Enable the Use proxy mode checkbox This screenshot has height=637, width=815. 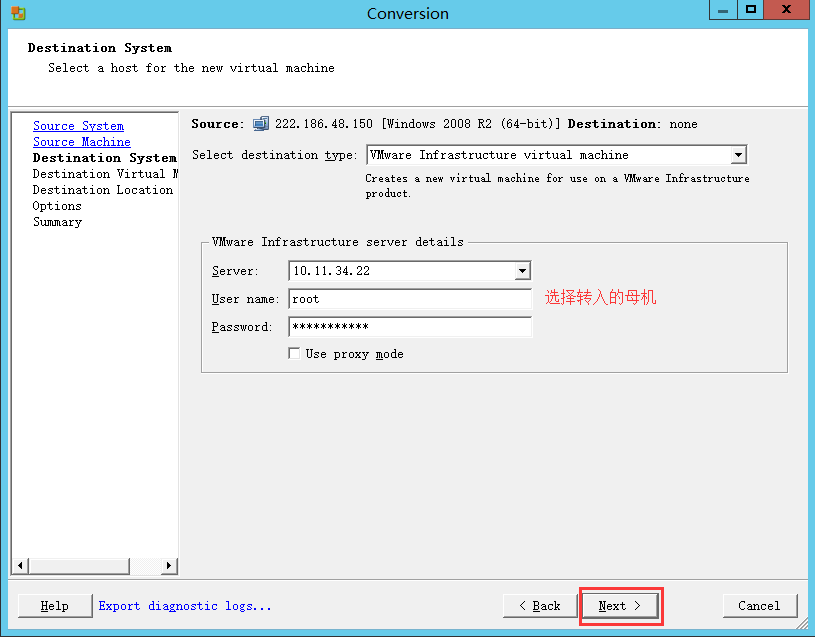(x=294, y=353)
